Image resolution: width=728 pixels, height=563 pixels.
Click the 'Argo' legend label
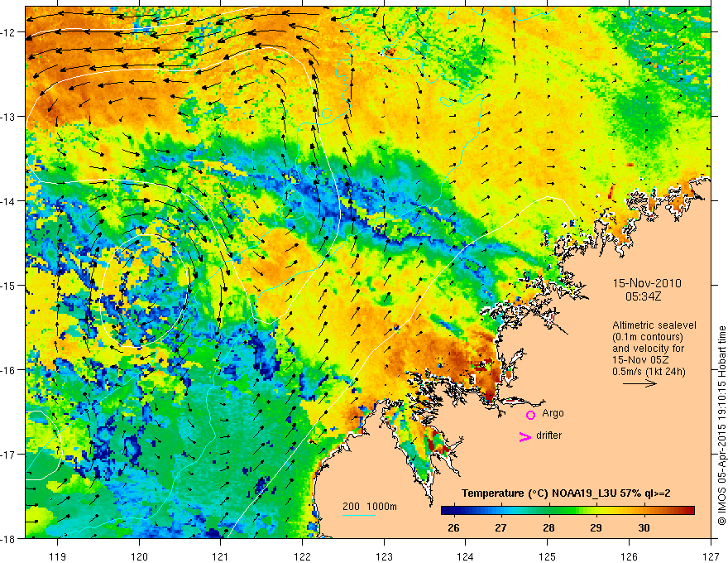click(x=553, y=413)
